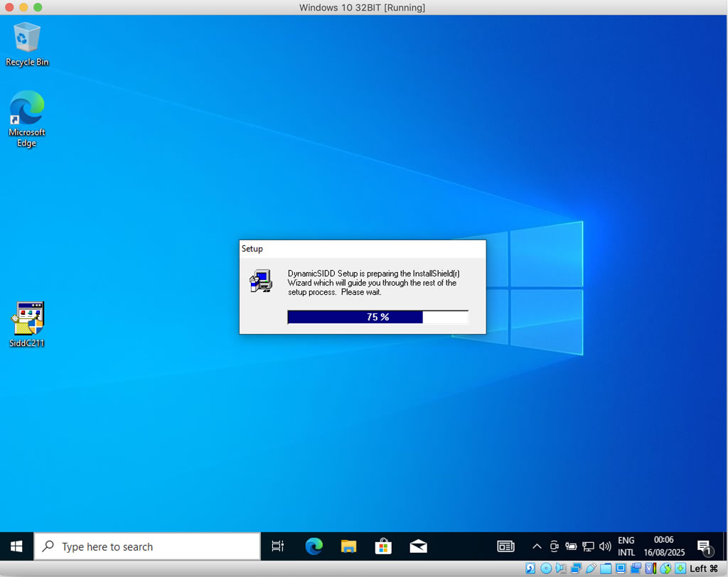
Task: Click the VirtualBox network adapters indicator
Action: [x=576, y=568]
